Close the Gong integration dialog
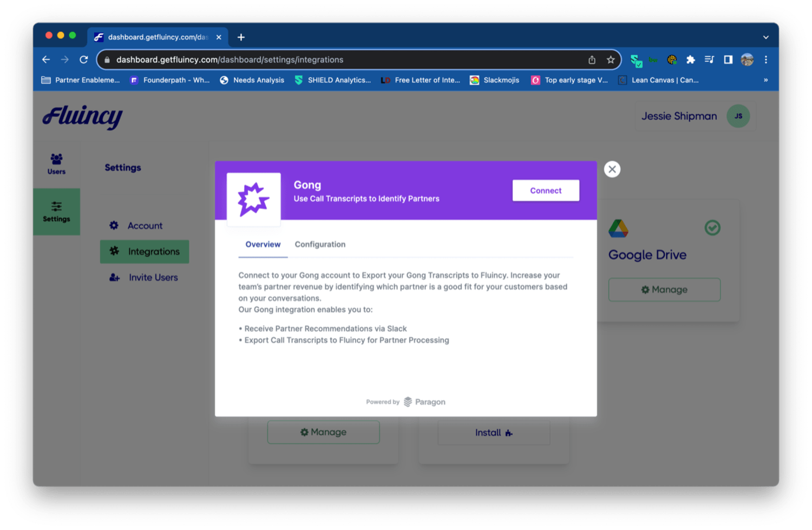 pyautogui.click(x=612, y=169)
